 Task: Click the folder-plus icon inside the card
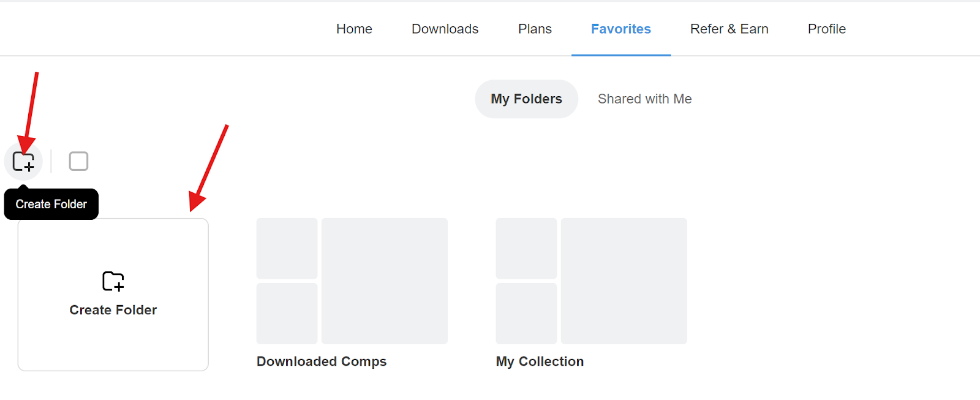tap(112, 281)
